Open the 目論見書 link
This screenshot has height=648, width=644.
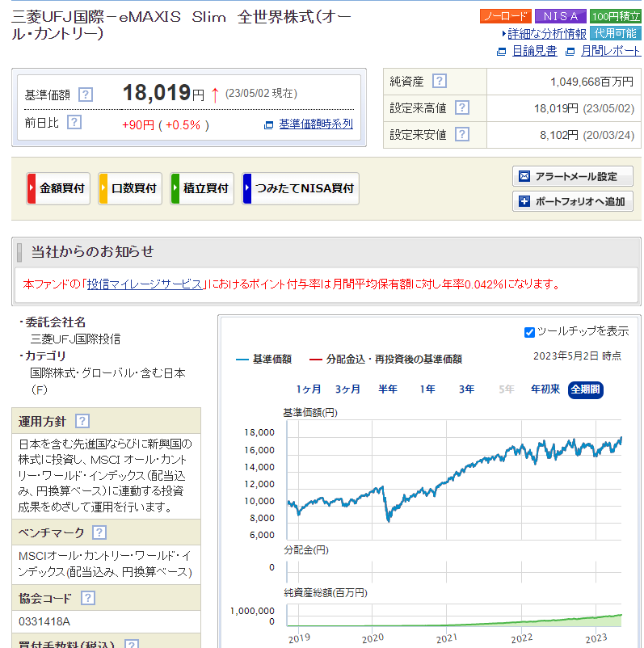(x=534, y=51)
